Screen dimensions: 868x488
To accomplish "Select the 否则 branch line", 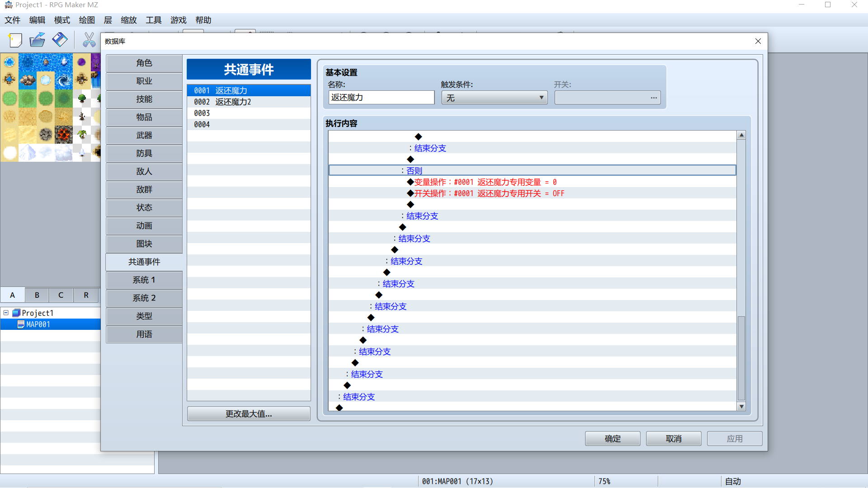I will [532, 170].
